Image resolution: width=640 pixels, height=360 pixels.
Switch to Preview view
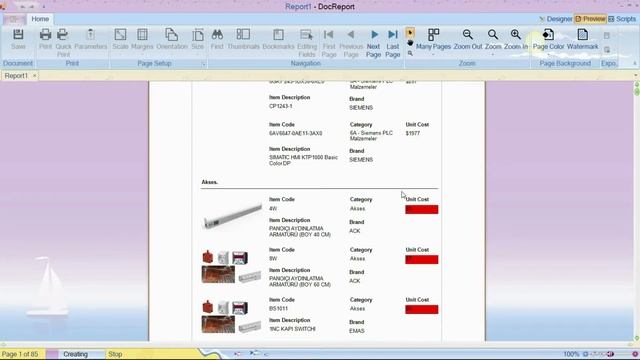(x=590, y=19)
